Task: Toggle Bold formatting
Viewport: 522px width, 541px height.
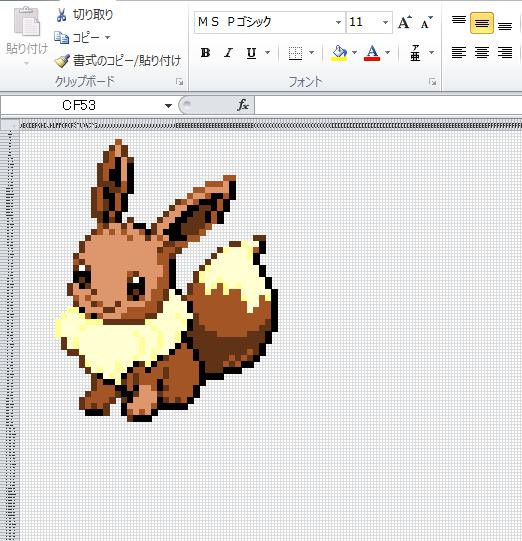Action: pyautogui.click(x=206, y=53)
